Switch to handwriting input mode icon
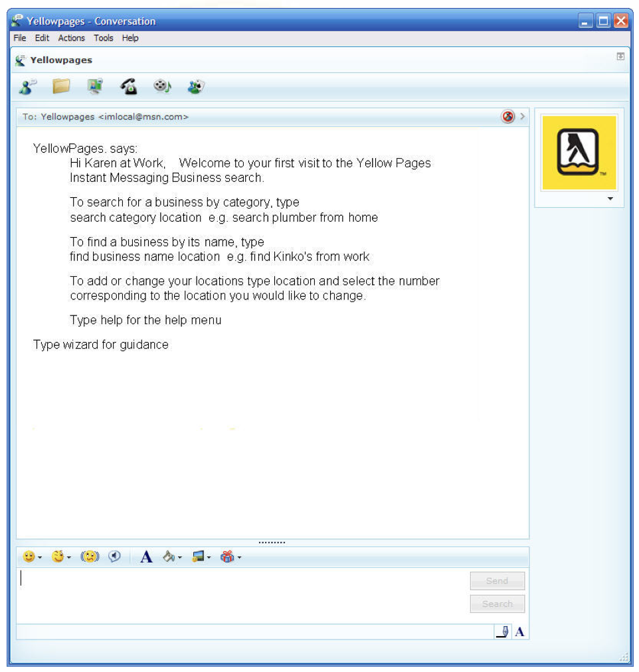Image resolution: width=639 pixels, height=672 pixels. click(x=502, y=631)
